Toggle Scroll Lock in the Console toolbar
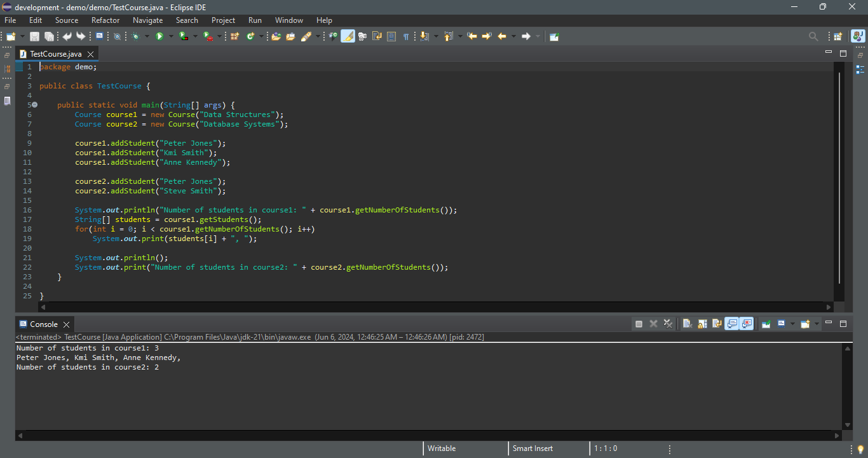868x458 pixels. click(x=702, y=324)
